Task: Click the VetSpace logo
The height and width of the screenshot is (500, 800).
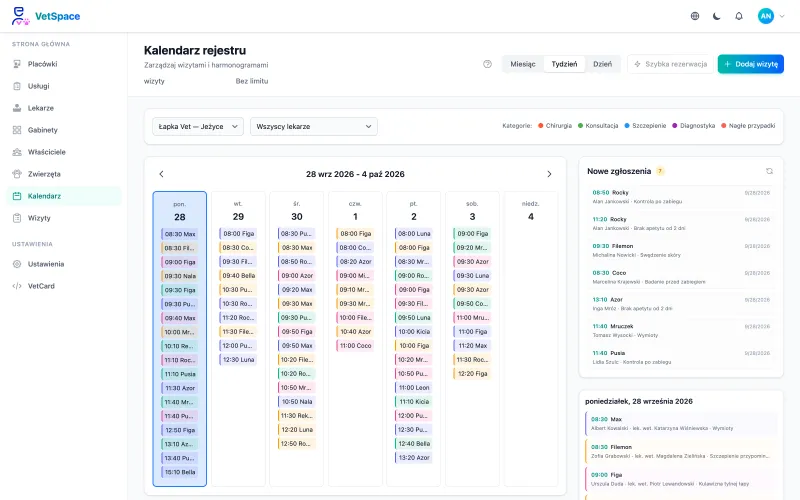Action: 45,16
